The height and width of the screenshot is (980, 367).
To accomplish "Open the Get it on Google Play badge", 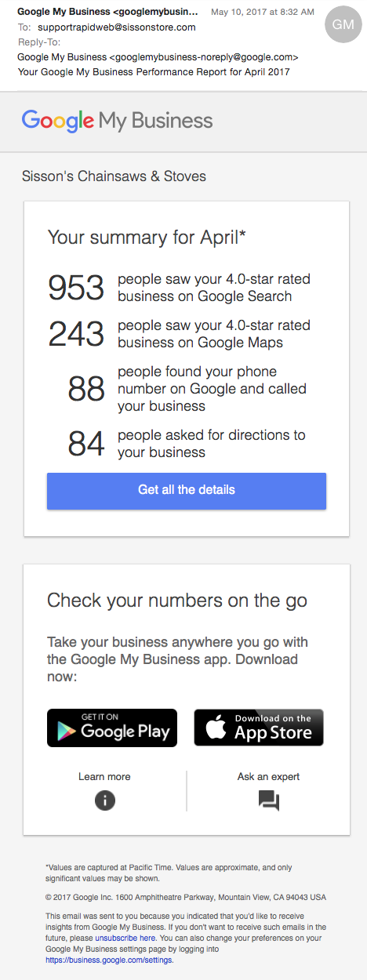I will pyautogui.click(x=112, y=728).
